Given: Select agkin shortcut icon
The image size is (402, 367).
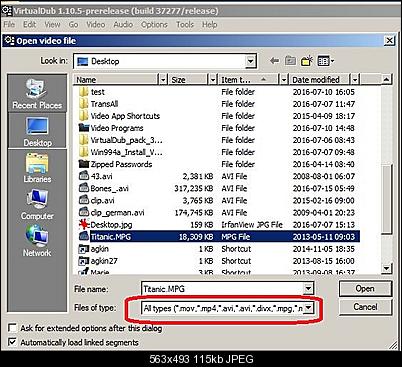Looking at the screenshot, I should coord(84,249).
